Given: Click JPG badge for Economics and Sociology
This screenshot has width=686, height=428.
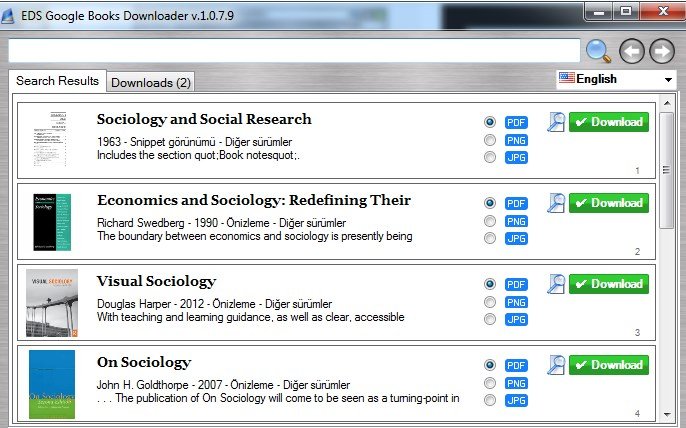Looking at the screenshot, I should click(516, 239).
